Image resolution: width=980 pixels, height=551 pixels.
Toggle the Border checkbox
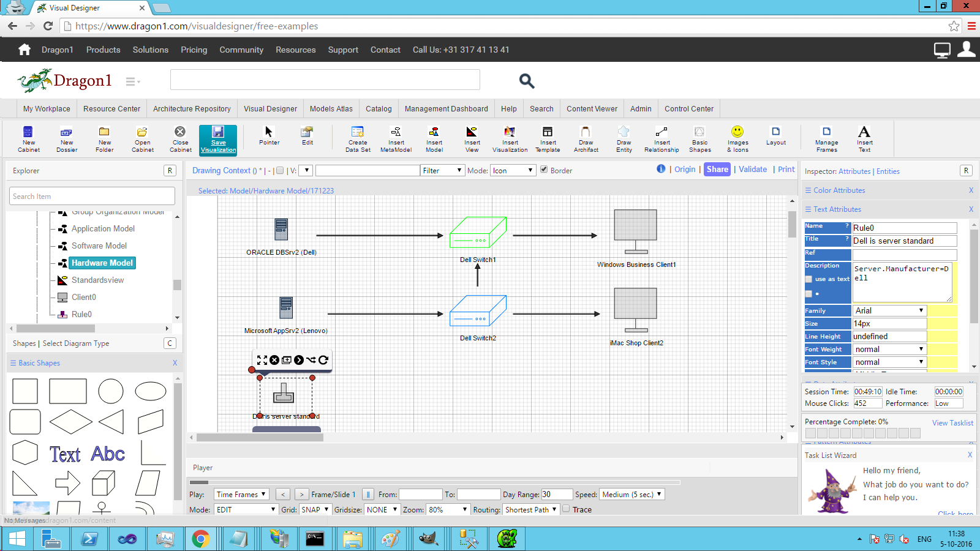click(x=544, y=170)
